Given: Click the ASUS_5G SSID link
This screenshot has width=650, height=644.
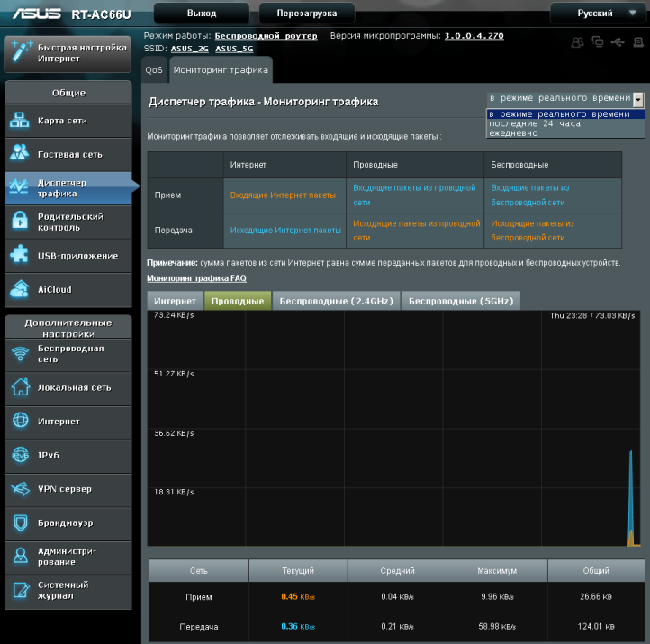Looking at the screenshot, I should click(x=234, y=49).
